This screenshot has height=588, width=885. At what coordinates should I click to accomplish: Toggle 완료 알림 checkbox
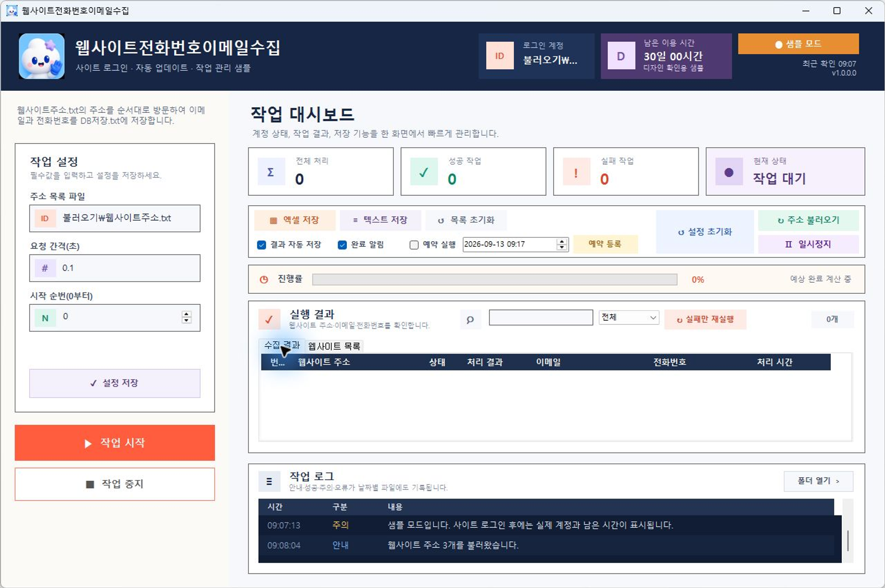coord(342,244)
